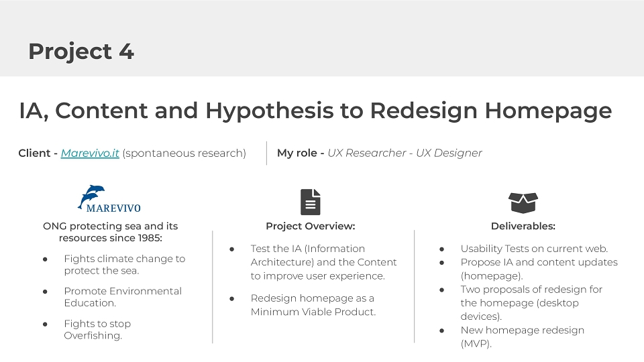The width and height of the screenshot is (644, 362).
Task: Click the 'My role -' label
Action: coord(301,153)
